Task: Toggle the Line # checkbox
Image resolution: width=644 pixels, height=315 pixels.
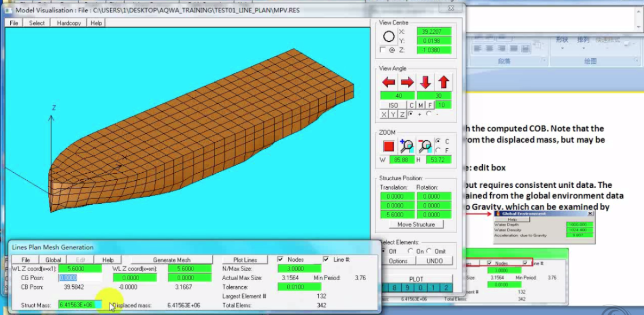Action: [325, 259]
